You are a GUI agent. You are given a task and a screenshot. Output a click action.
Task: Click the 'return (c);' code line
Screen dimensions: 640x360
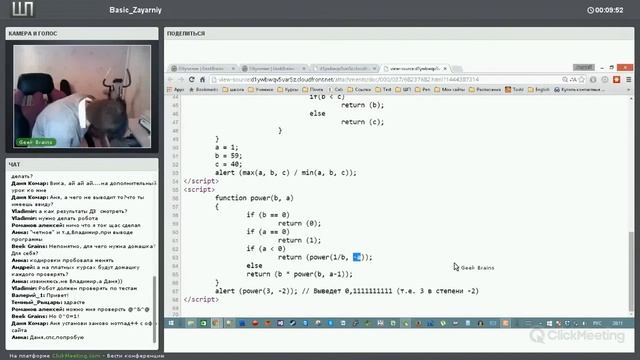click(362, 122)
